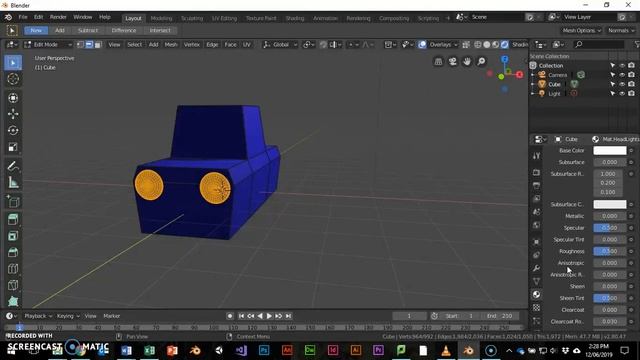Switch to solid shading mode
Image resolution: width=640 pixels, height=360 pixels.
487,44
